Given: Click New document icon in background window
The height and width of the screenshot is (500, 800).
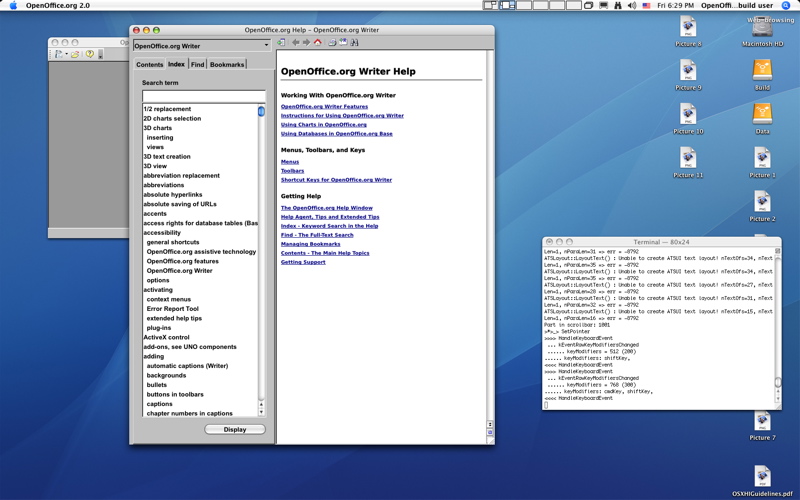Looking at the screenshot, I should (x=59, y=54).
